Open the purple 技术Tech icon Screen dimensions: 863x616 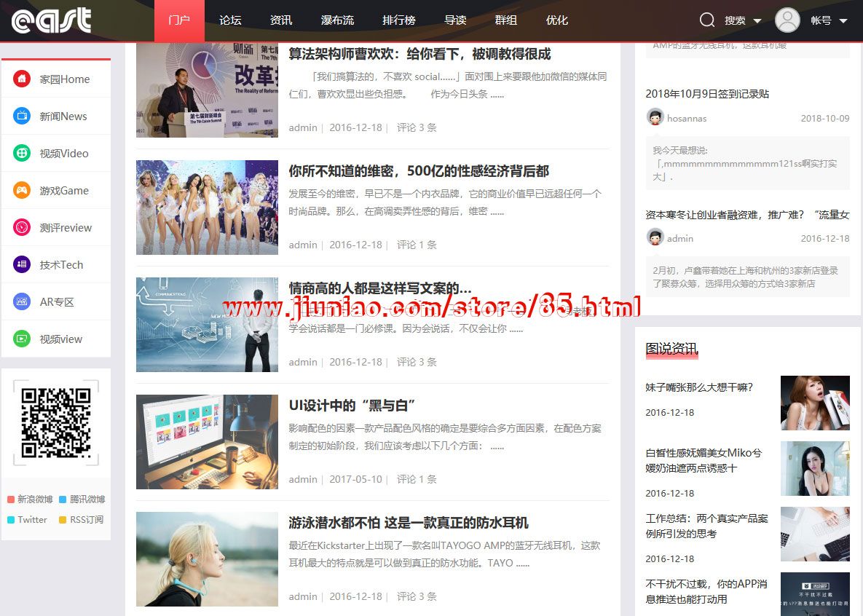coord(22,264)
